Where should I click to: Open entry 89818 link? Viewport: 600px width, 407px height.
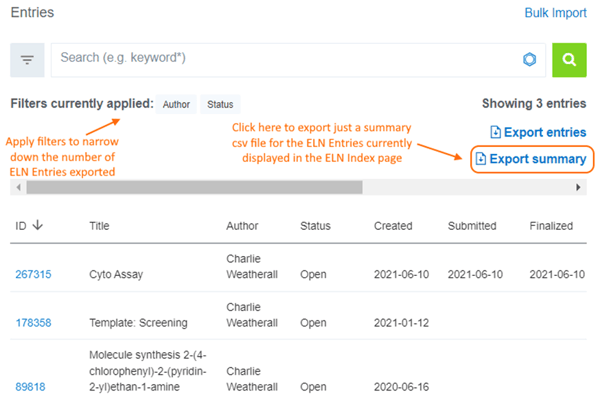30,387
